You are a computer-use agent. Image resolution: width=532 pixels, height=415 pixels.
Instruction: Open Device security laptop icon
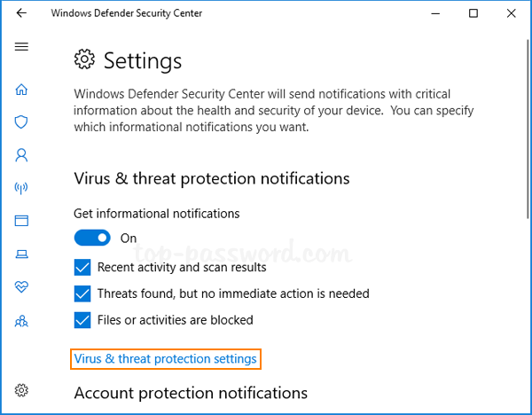pos(21,254)
